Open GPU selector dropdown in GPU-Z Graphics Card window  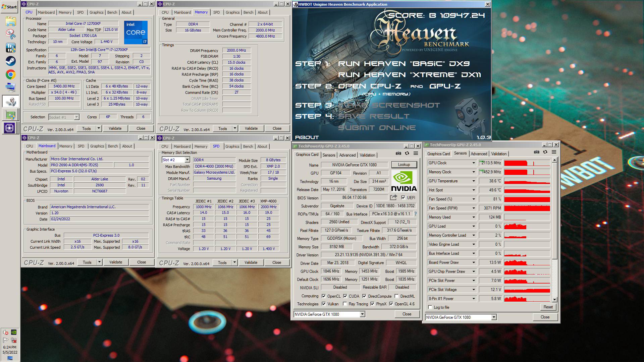362,314
